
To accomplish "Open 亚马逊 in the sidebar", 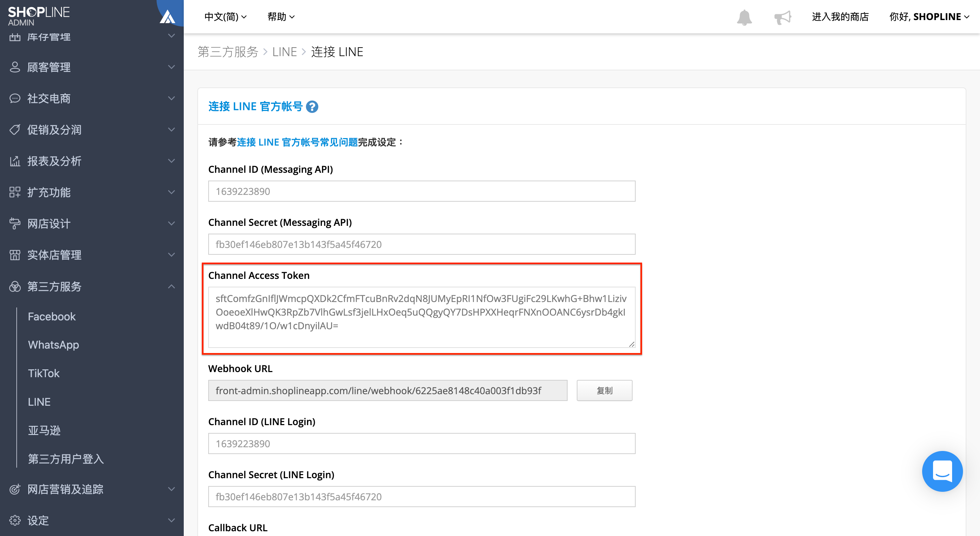I will tap(44, 430).
